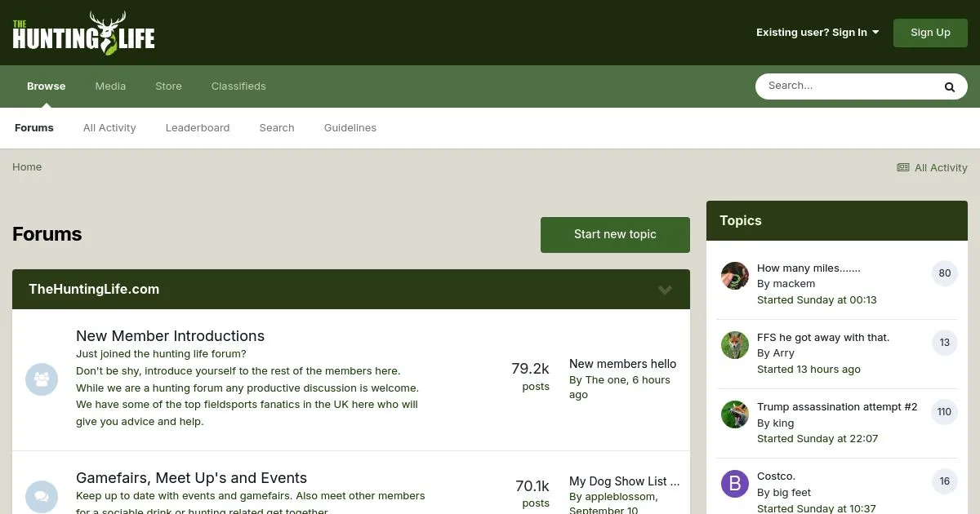Open the Guidelines submenu item
Screen dimensions: 980x514
coord(350,128)
